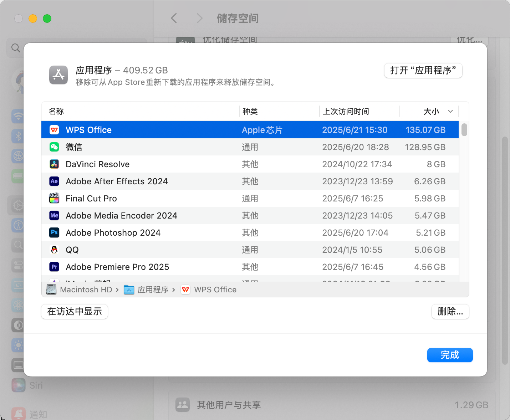Select Adobe Premiere Pro 2025 row name
The image size is (510, 420).
pyautogui.click(x=117, y=267)
